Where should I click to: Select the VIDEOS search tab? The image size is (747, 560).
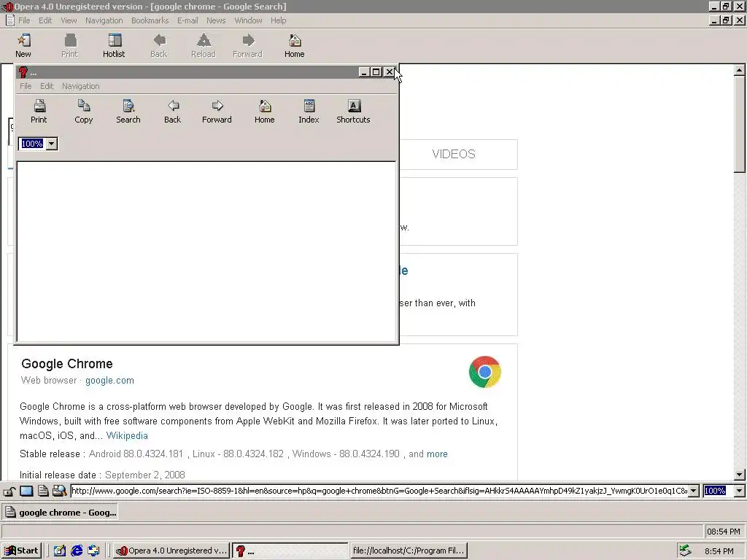point(454,155)
